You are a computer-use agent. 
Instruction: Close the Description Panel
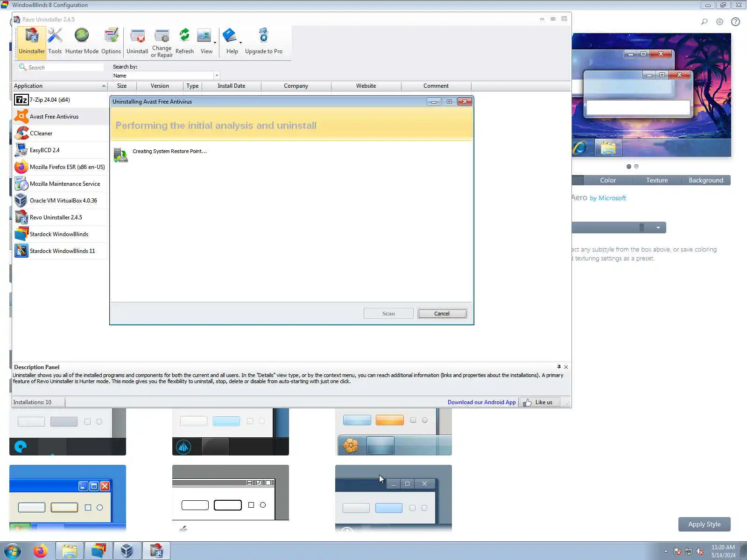click(x=566, y=367)
